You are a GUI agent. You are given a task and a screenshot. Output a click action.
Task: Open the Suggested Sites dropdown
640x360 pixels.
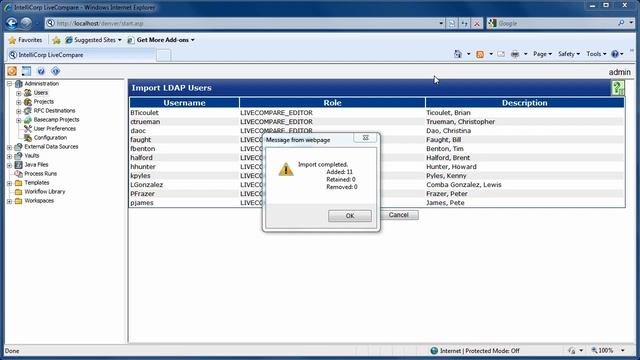[93, 40]
